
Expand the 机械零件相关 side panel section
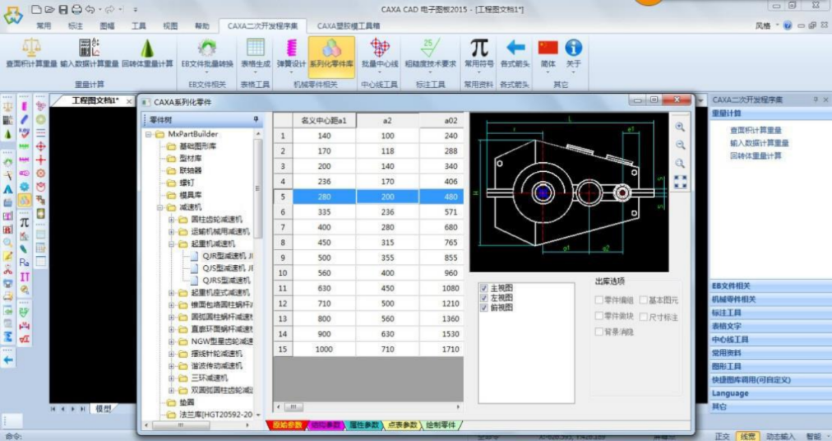coord(770,299)
